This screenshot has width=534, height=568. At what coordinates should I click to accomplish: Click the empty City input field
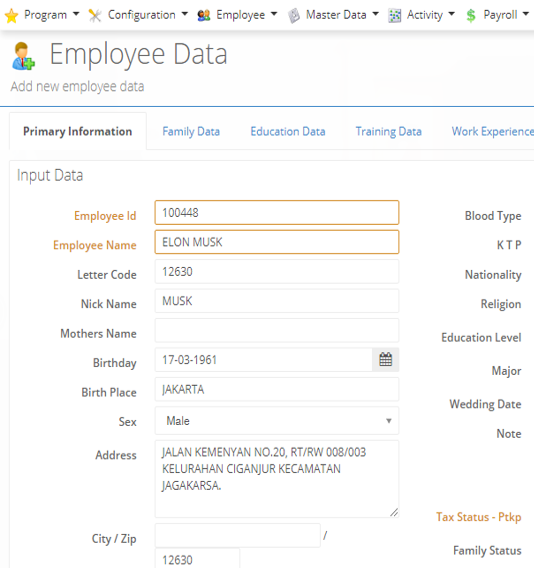pos(238,535)
